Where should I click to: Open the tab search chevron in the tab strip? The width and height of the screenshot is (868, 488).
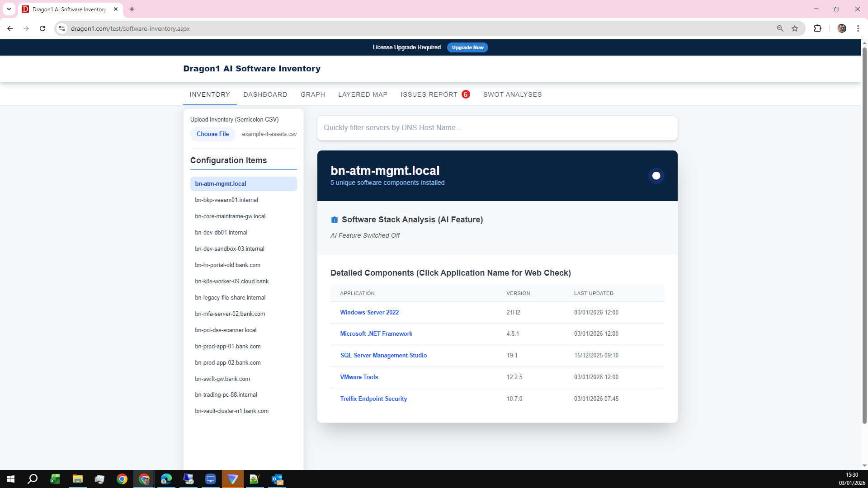9,9
